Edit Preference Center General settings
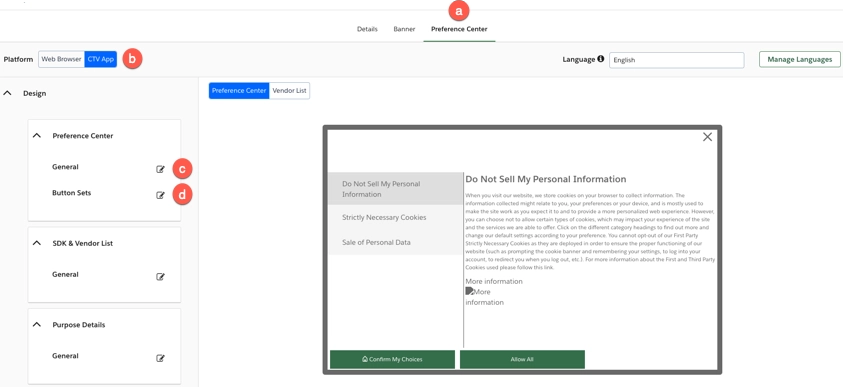This screenshot has height=387, width=843. click(160, 169)
